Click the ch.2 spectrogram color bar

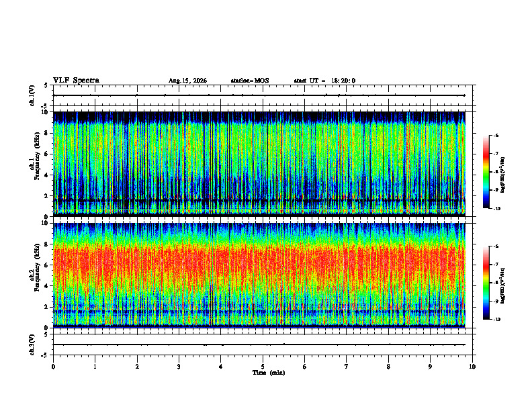coord(486,283)
